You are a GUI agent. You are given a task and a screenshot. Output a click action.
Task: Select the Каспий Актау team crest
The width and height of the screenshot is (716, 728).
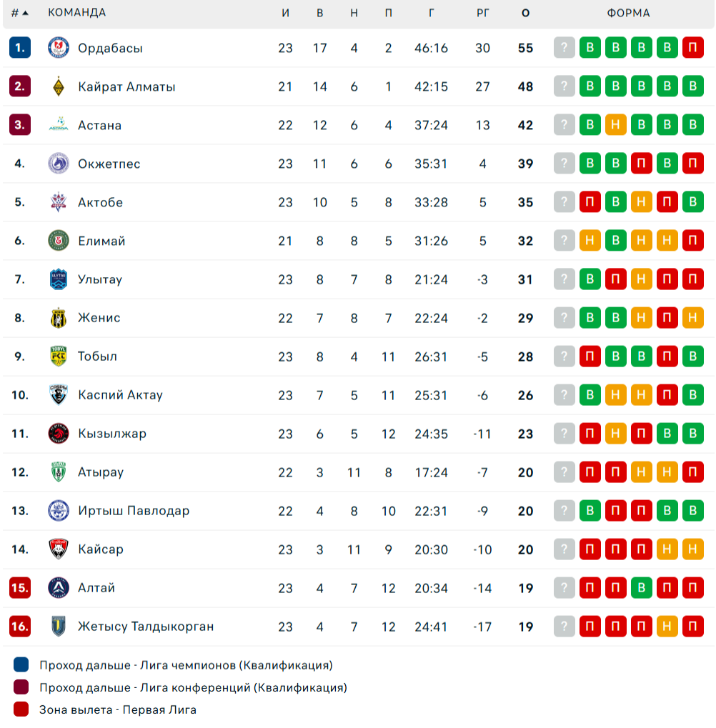coord(59,394)
